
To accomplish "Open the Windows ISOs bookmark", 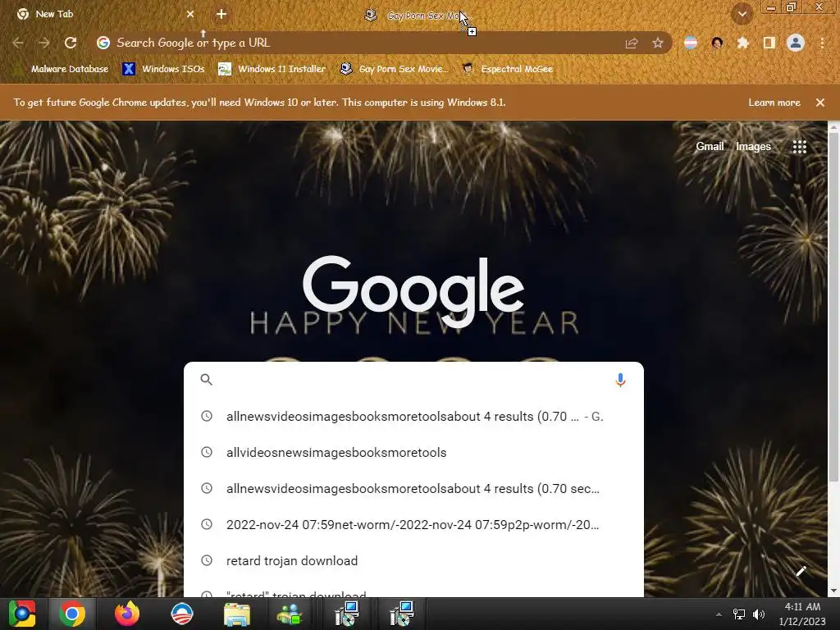I will (164, 69).
